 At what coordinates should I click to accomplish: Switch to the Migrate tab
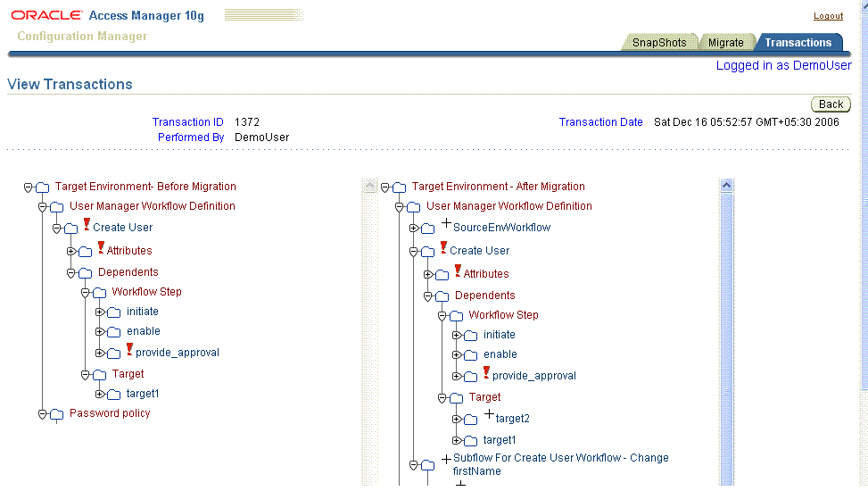pos(725,43)
